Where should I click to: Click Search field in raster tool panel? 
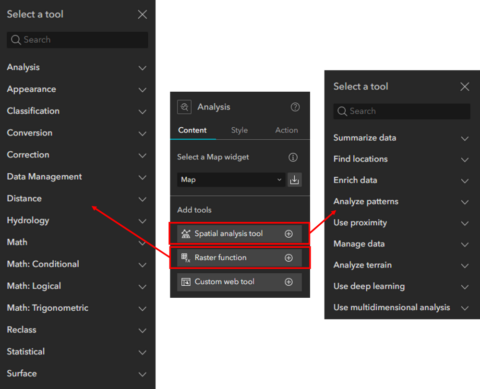(x=77, y=40)
